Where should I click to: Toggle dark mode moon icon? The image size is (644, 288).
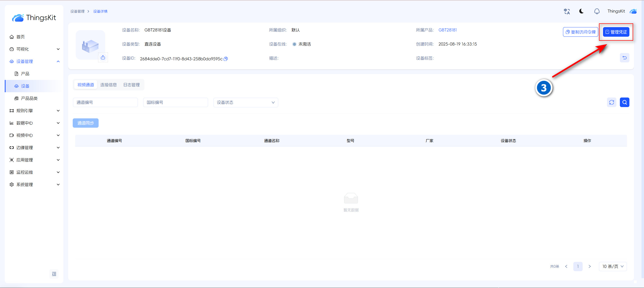point(581,11)
